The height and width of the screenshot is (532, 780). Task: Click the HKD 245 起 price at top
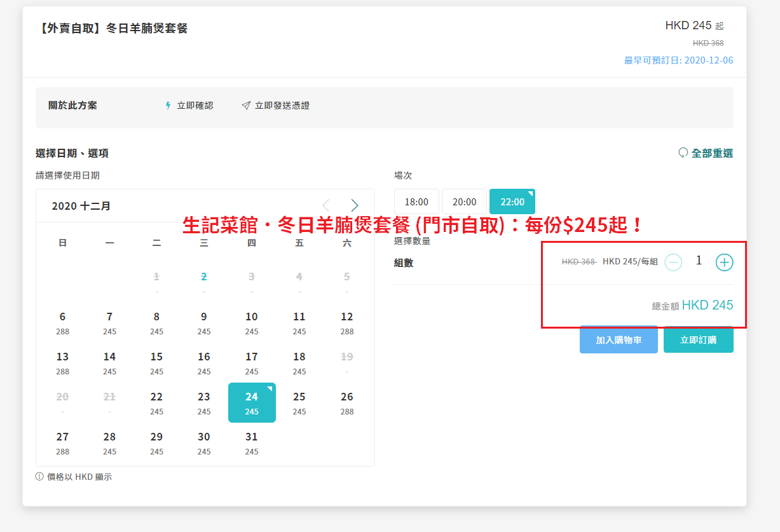click(694, 25)
